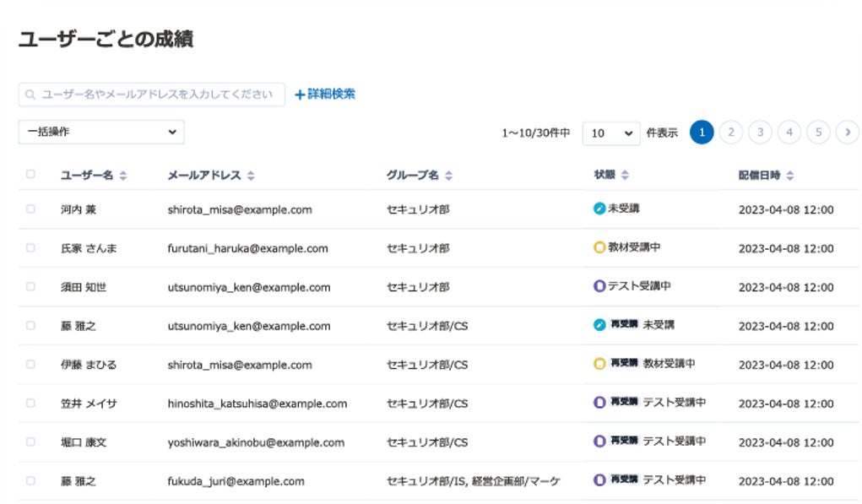Click 教材受講中 status icon for 氏家 さんま

point(599,248)
